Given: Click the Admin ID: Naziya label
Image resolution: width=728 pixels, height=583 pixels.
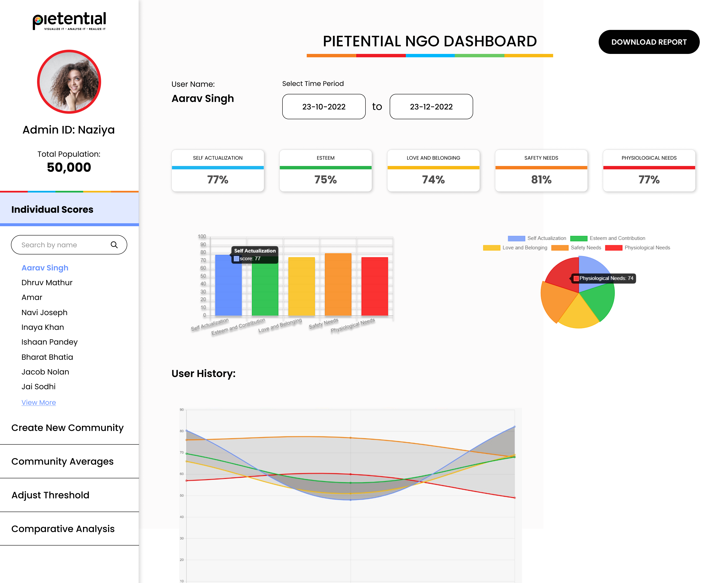Looking at the screenshot, I should pyautogui.click(x=68, y=130).
